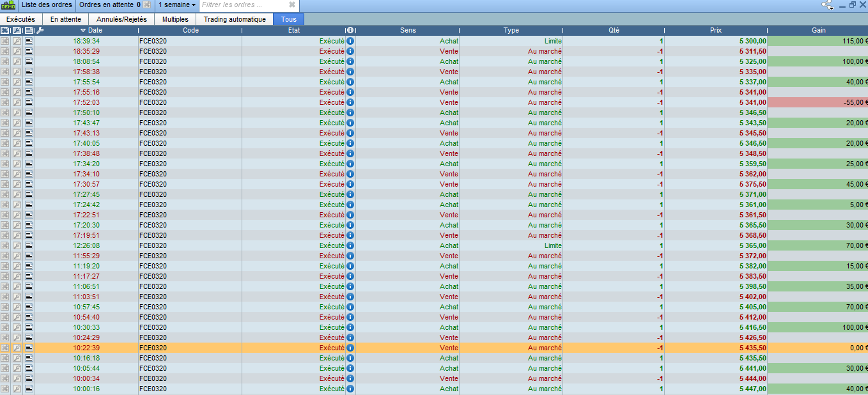The image size is (868, 395).
Task: Click the modify column header icon
Action: click(17, 30)
